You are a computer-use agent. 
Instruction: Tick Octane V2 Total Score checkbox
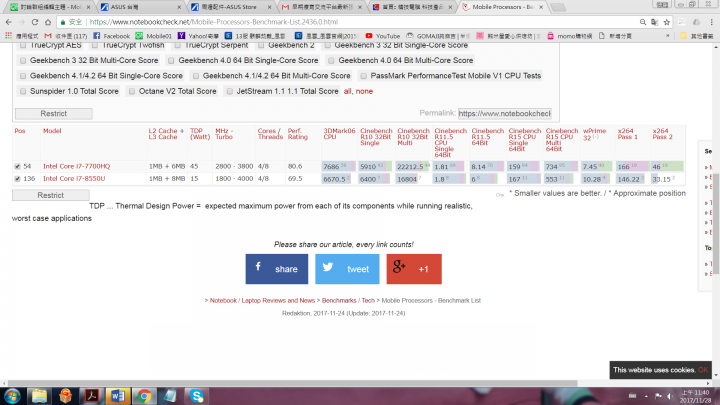pyautogui.click(x=132, y=91)
